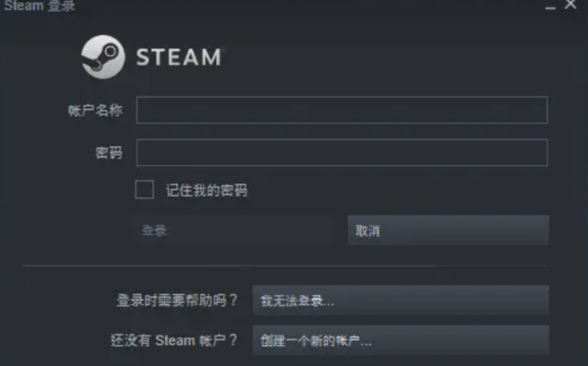Open the 我无法登录... help button
The image size is (588, 366).
[401, 301]
